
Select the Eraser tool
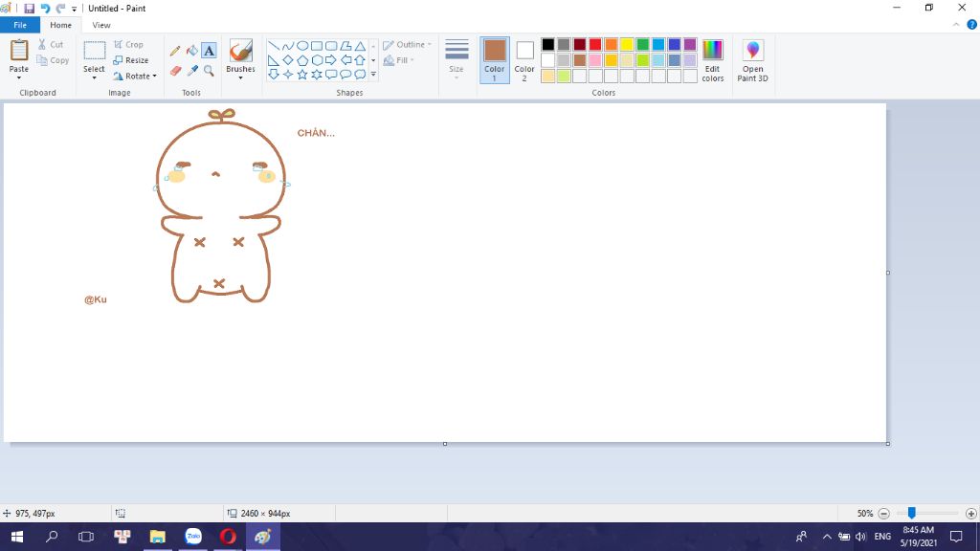[176, 71]
